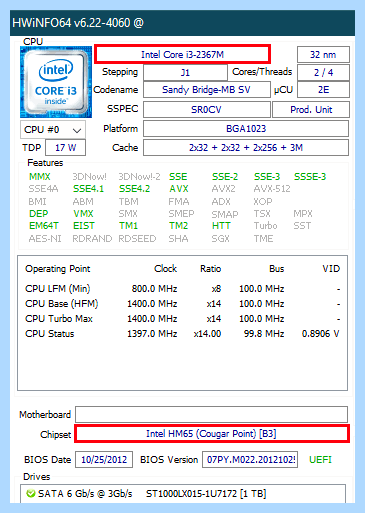Click the TDP value 17 W
The height and width of the screenshot is (513, 365).
(x=65, y=148)
